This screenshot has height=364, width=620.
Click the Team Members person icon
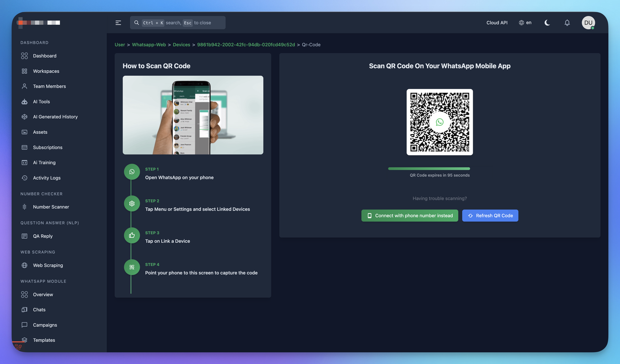click(x=24, y=86)
